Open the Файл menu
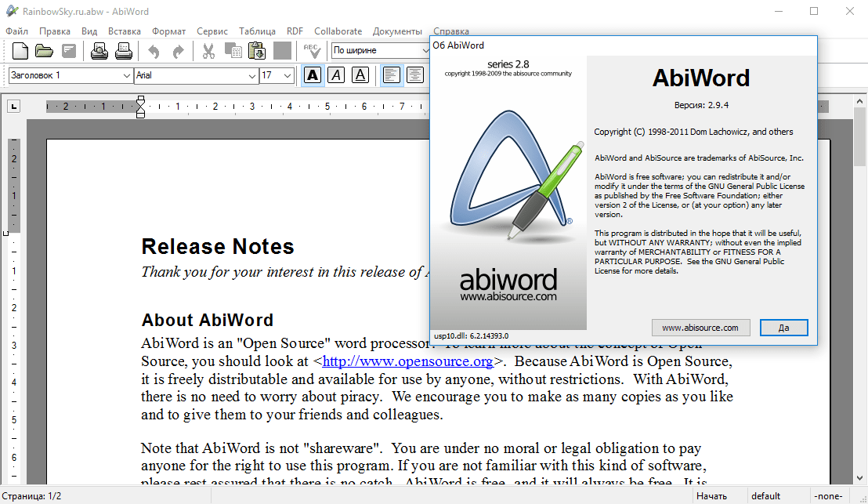This screenshot has height=504, width=868. click(17, 31)
